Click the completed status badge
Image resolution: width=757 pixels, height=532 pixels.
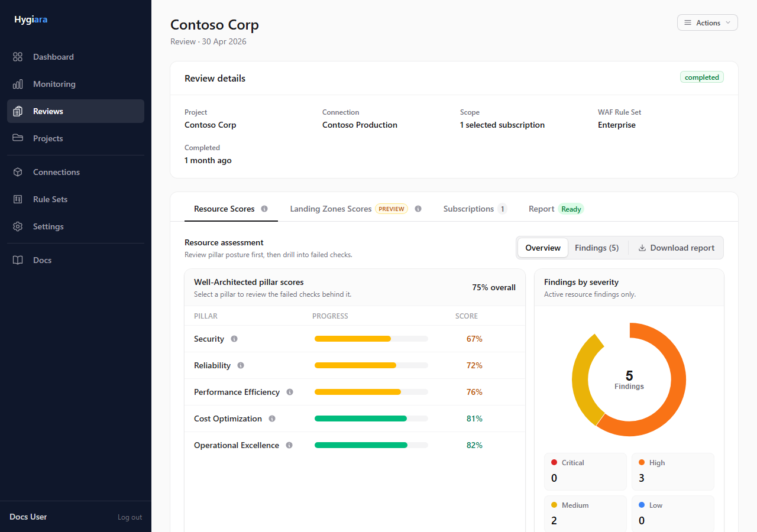pos(702,77)
